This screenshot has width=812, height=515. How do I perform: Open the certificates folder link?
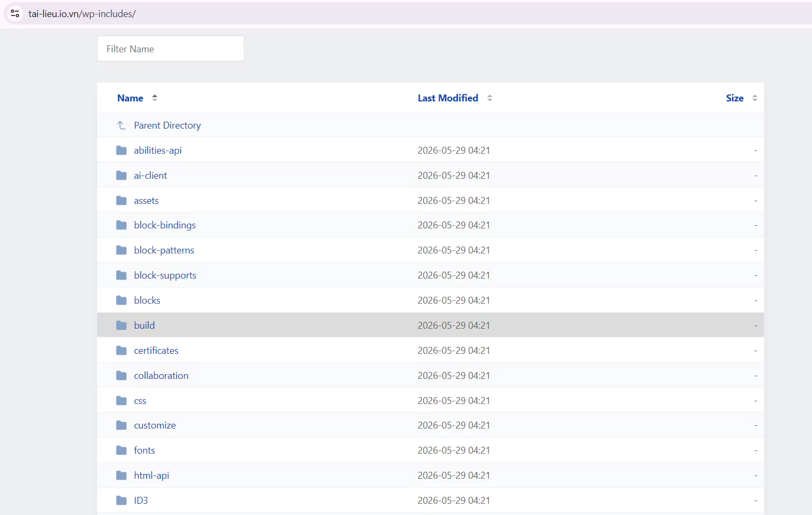(x=156, y=351)
